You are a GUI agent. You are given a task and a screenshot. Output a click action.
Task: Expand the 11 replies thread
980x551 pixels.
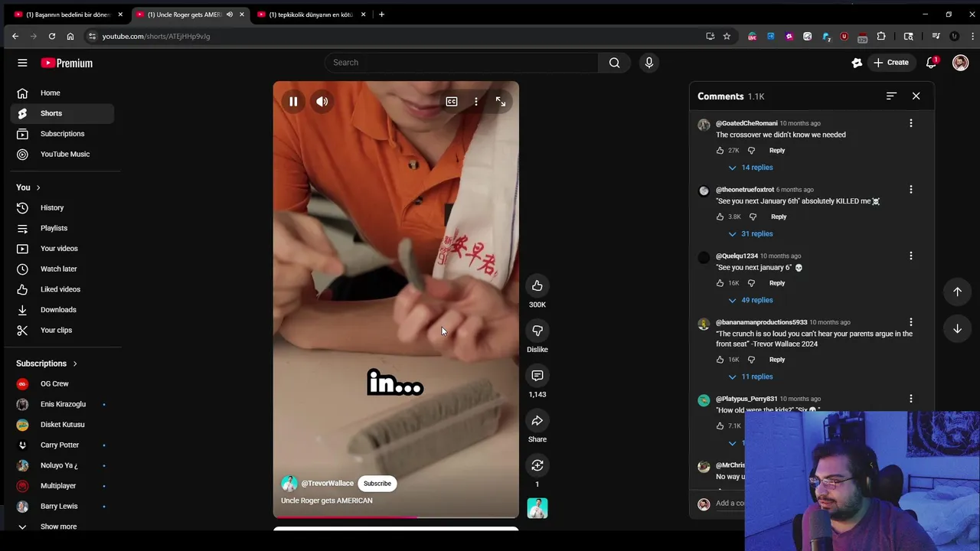click(x=750, y=377)
